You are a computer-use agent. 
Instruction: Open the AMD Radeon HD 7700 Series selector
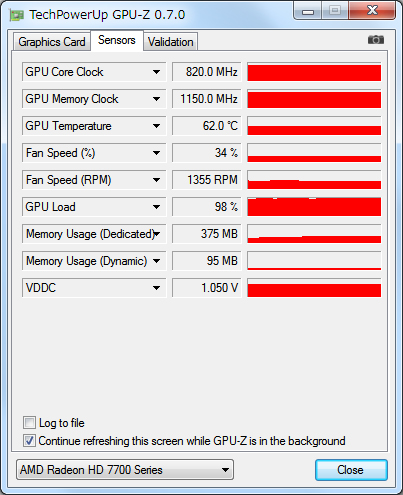pyautogui.click(x=125, y=470)
